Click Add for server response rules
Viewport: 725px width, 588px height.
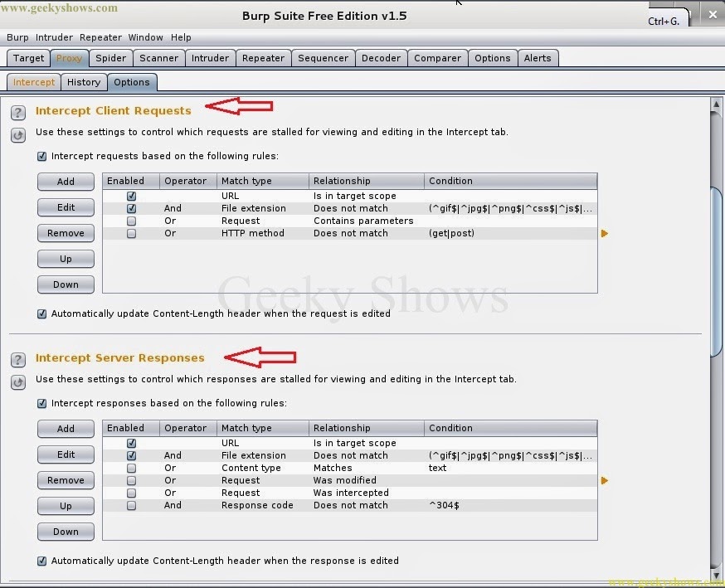point(66,429)
